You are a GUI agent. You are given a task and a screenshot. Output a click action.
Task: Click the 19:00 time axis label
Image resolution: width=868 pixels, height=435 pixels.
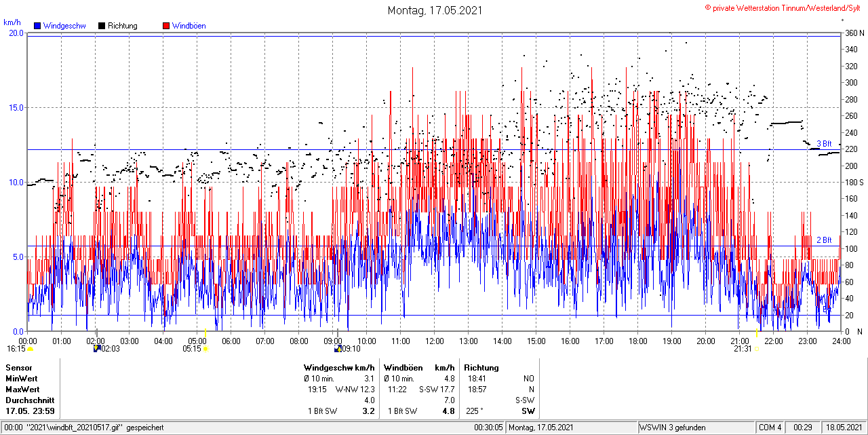(x=671, y=341)
